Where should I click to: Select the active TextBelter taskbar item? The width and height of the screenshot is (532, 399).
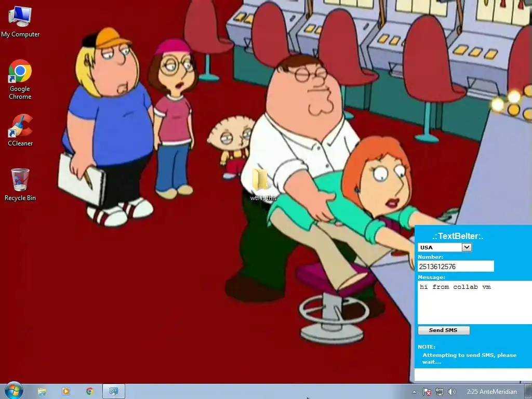[x=114, y=391]
